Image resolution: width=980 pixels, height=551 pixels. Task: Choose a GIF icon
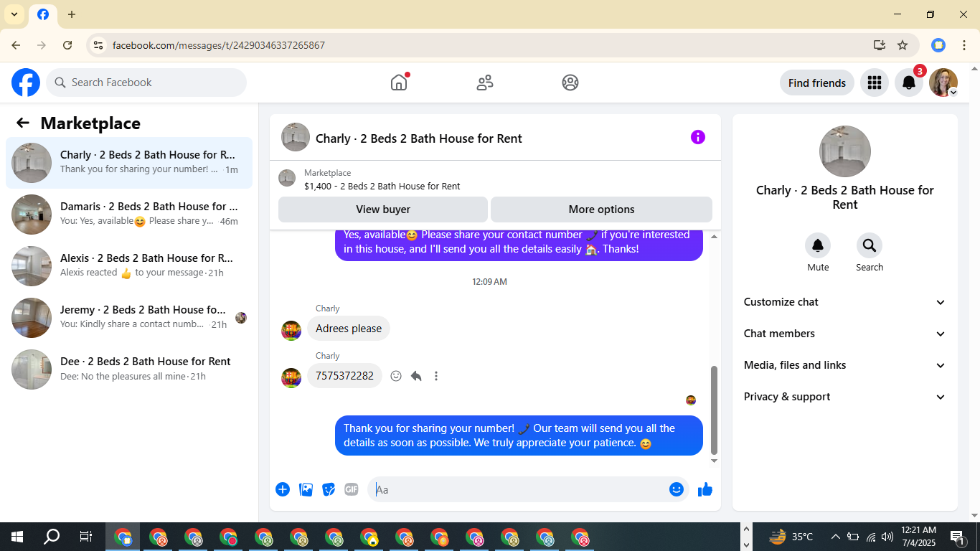tap(352, 489)
